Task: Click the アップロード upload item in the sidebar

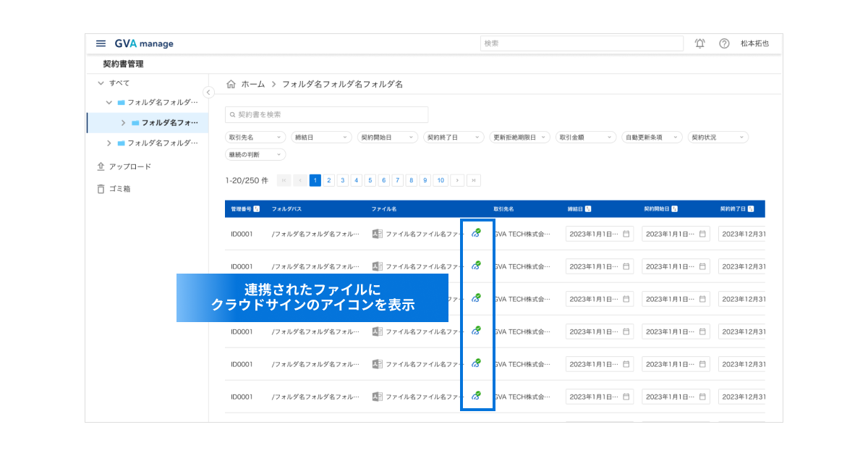Action: (x=124, y=166)
